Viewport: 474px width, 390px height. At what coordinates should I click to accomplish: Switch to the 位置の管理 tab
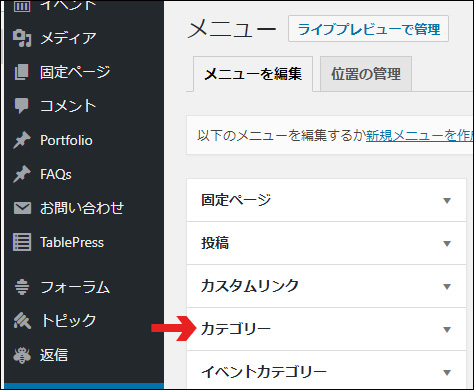point(366,74)
